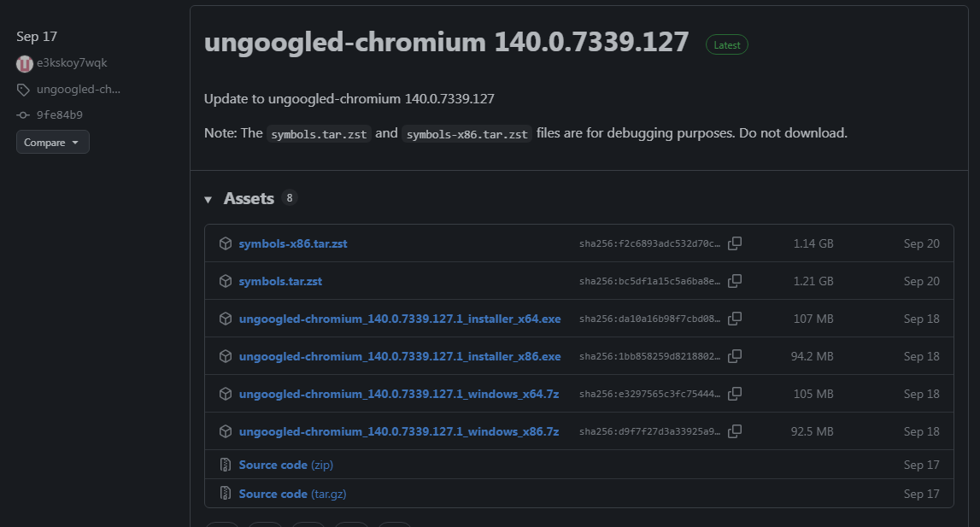Open commit 9fe84b9
The height and width of the screenshot is (527, 980).
point(59,114)
